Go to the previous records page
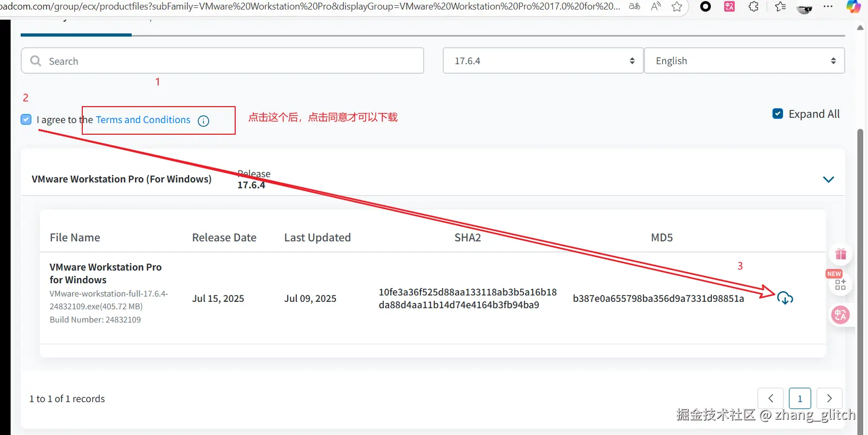The height and width of the screenshot is (435, 868). tap(771, 398)
